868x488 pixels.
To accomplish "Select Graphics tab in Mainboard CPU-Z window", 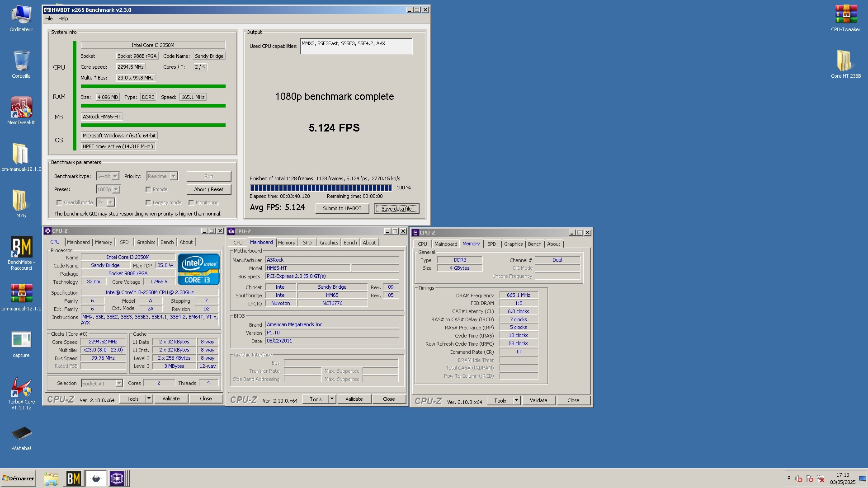I will (x=329, y=243).
